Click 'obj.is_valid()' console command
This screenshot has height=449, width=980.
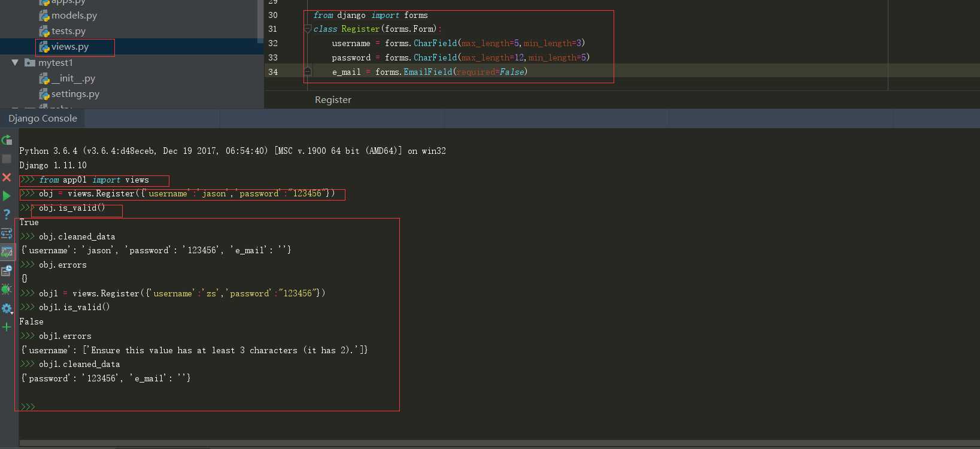pos(72,208)
